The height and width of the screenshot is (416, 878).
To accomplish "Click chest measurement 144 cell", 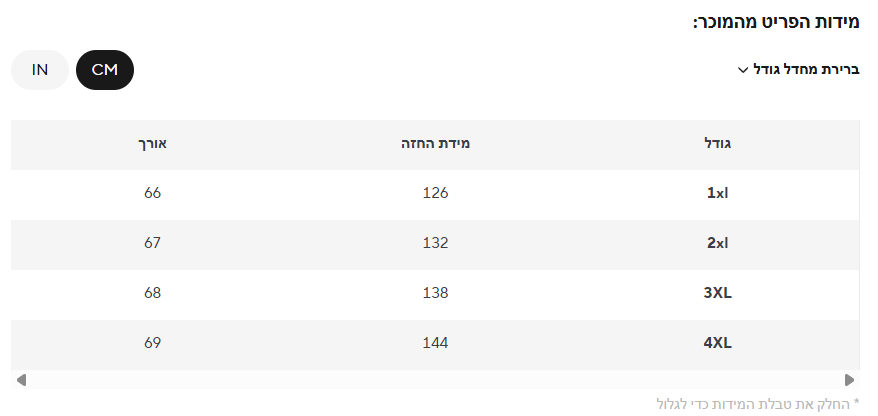I will [435, 344].
